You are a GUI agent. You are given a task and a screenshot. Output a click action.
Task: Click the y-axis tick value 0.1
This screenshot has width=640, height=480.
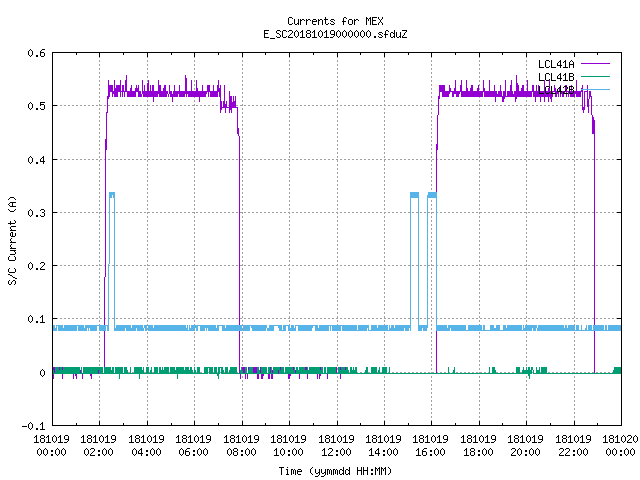click(x=36, y=319)
